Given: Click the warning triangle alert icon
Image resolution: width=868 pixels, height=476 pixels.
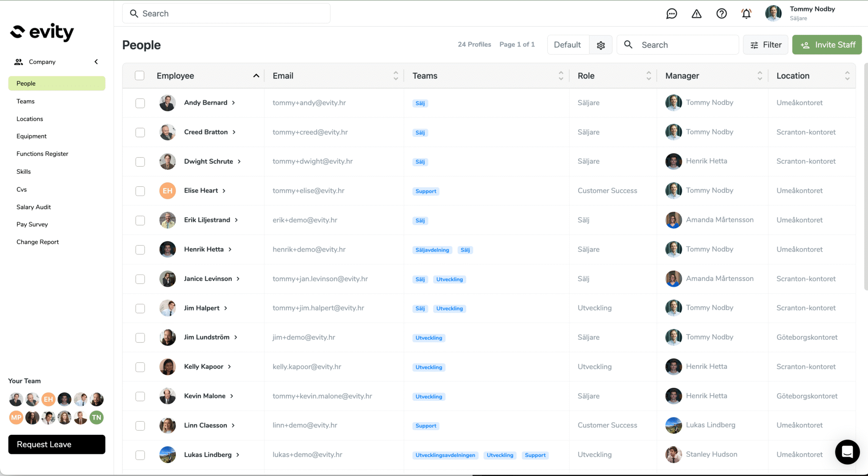Looking at the screenshot, I should (x=696, y=14).
